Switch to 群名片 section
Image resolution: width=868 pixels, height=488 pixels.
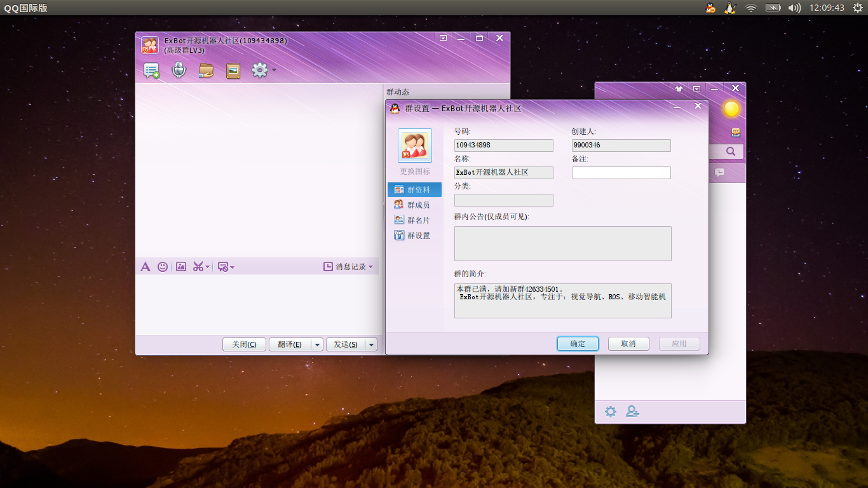(x=414, y=220)
